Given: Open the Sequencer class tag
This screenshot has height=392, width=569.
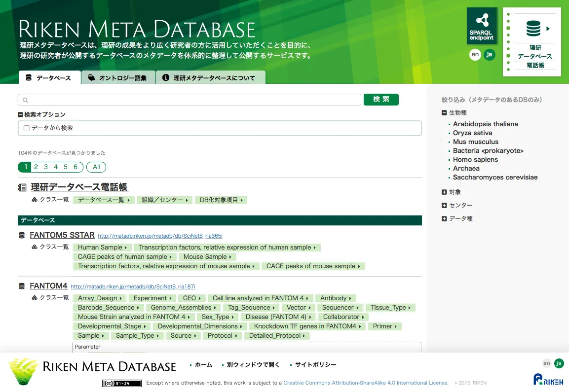Looking at the screenshot, I should 341,308.
